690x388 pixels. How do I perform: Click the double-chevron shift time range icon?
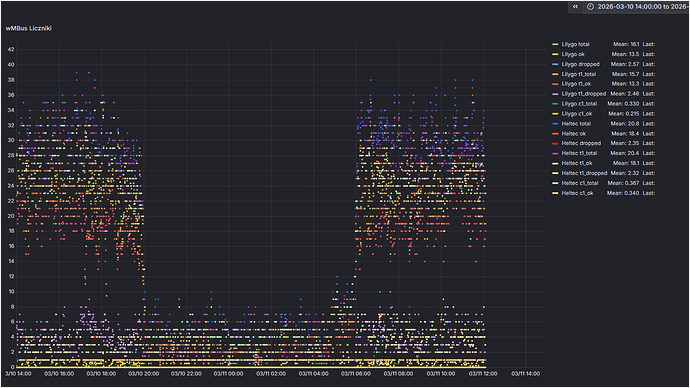tap(575, 7)
